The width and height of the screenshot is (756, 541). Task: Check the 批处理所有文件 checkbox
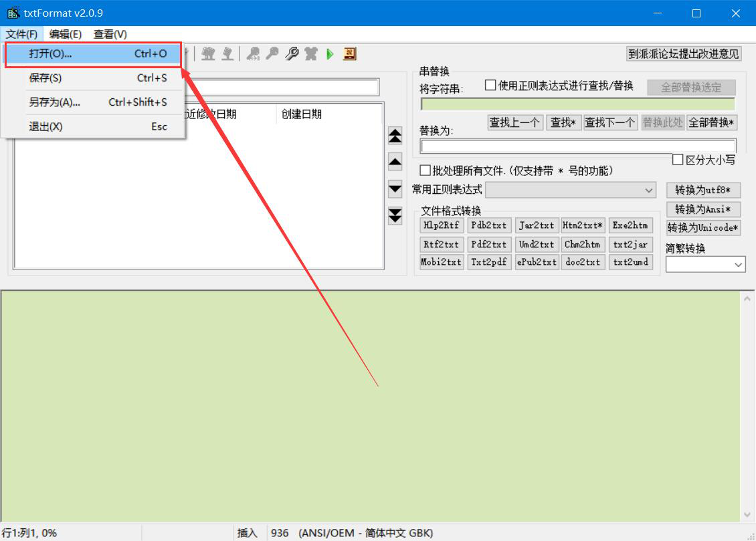pos(426,170)
